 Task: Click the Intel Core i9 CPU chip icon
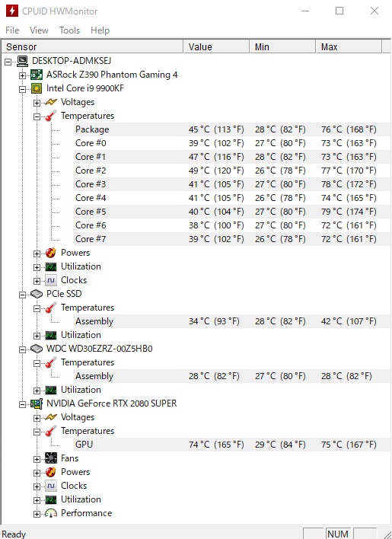[37, 88]
